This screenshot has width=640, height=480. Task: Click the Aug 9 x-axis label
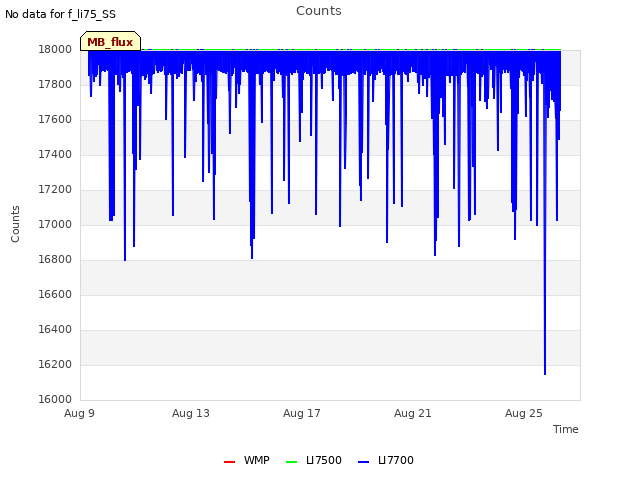79,413
